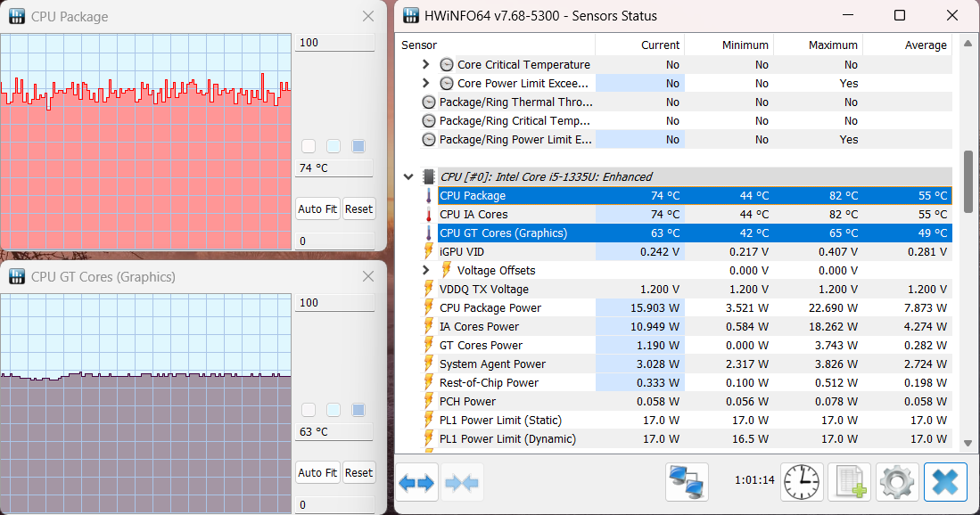Click the log file with plus icon
The height and width of the screenshot is (515, 980).
click(850, 482)
